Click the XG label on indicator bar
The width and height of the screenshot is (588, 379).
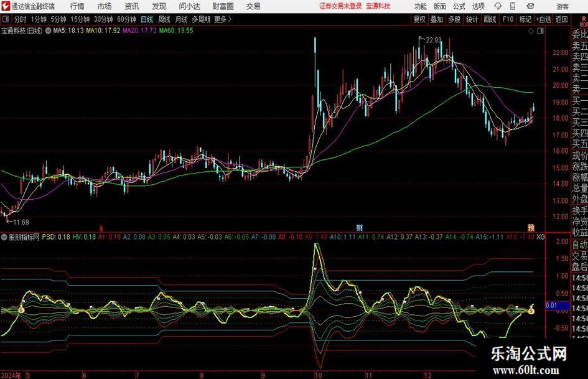tap(540, 237)
